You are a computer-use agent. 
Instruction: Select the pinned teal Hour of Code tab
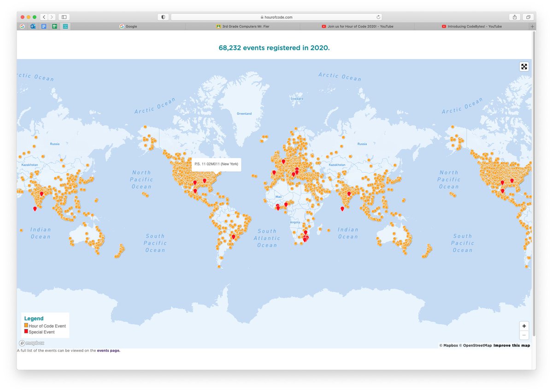pyautogui.click(x=65, y=26)
